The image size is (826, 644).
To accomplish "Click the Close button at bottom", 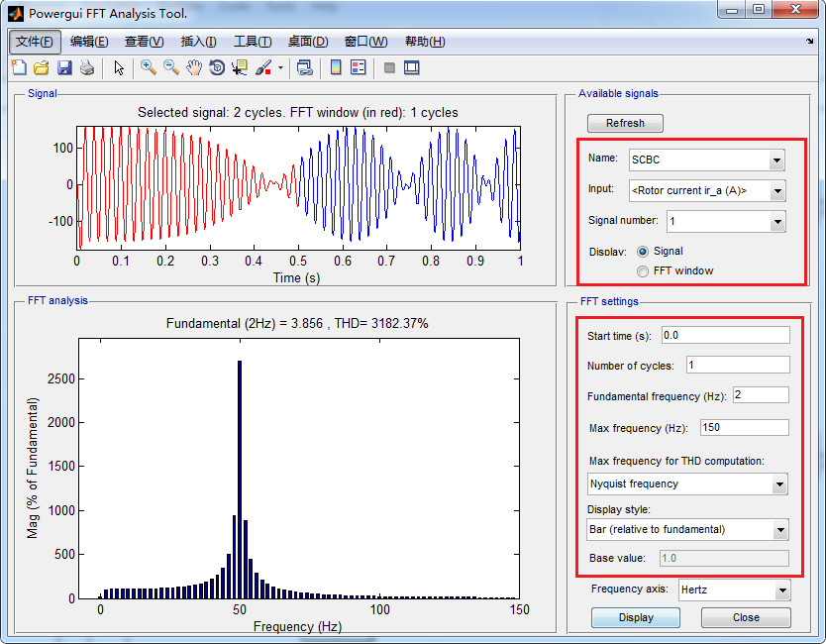I will pyautogui.click(x=746, y=617).
